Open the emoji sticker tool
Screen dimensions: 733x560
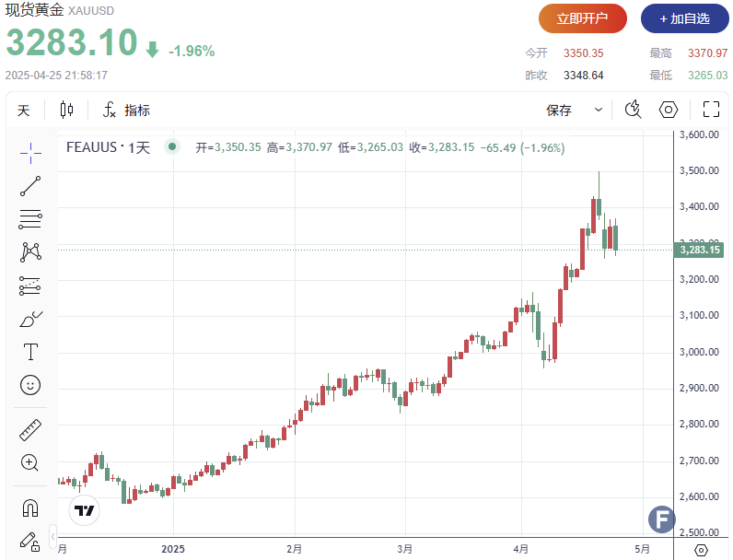click(30, 385)
